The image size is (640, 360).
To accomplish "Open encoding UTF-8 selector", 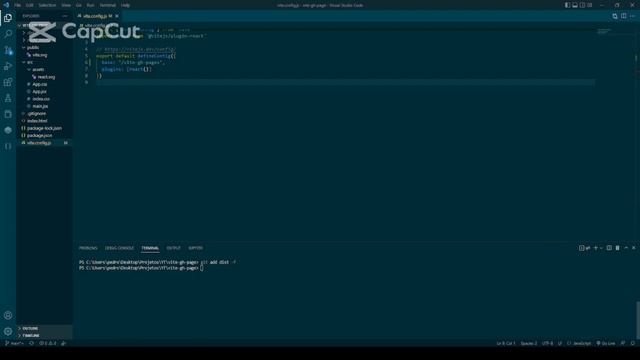I will click(547, 343).
